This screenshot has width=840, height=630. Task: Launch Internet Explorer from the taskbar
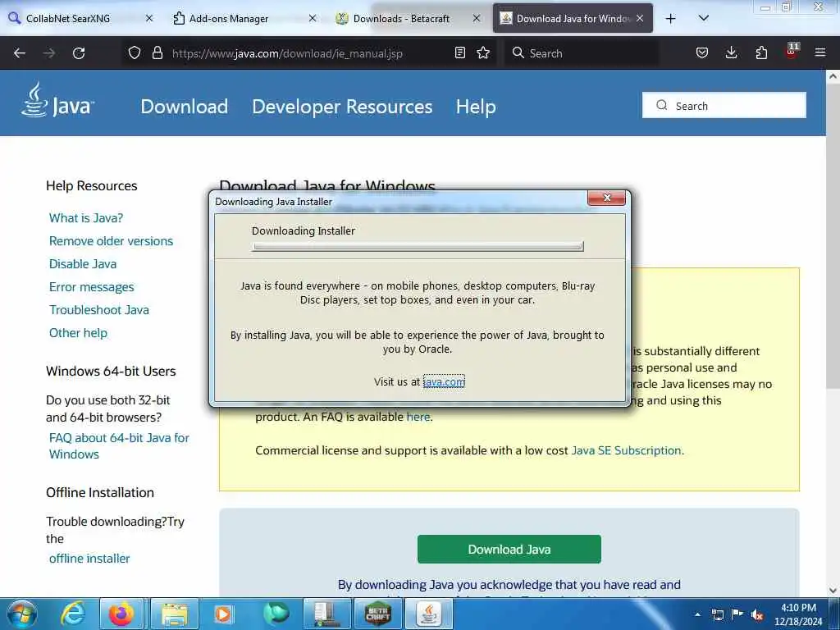point(73,614)
